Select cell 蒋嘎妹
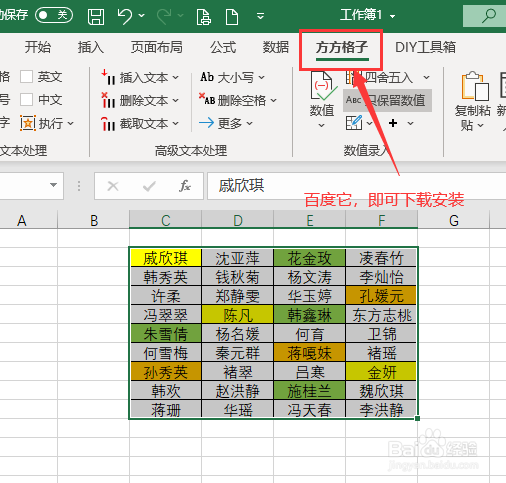 [310, 353]
